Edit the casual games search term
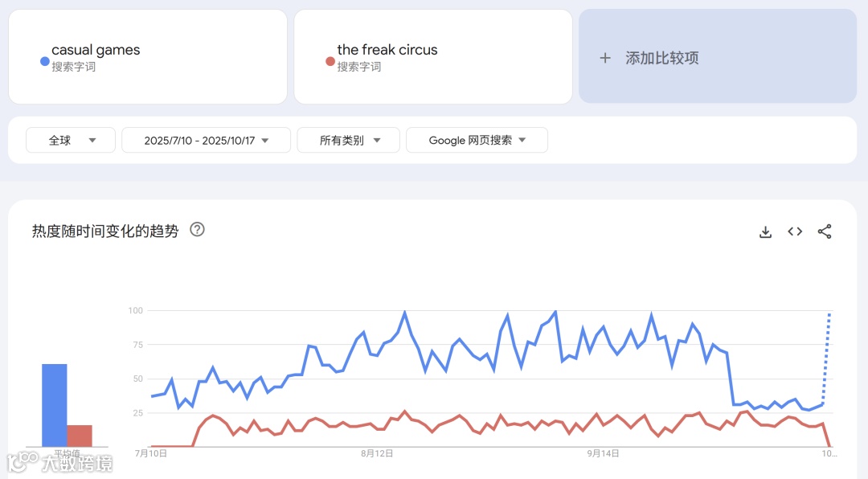868x479 pixels. (148, 56)
